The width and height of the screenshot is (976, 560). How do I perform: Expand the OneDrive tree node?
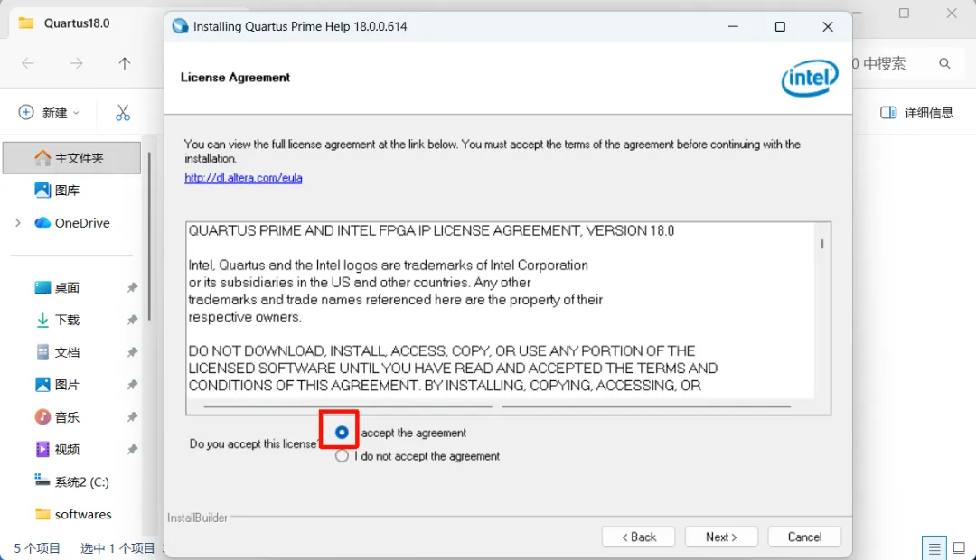18,223
